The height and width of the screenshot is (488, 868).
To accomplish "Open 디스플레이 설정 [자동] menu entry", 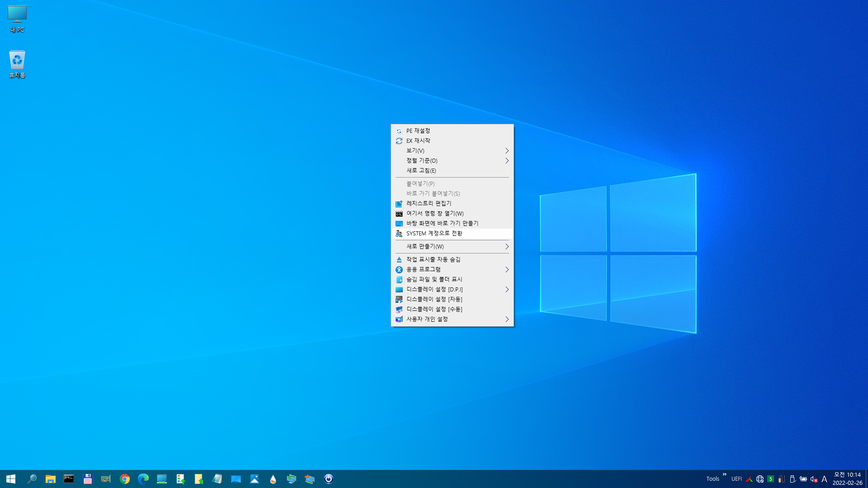I will (x=452, y=299).
